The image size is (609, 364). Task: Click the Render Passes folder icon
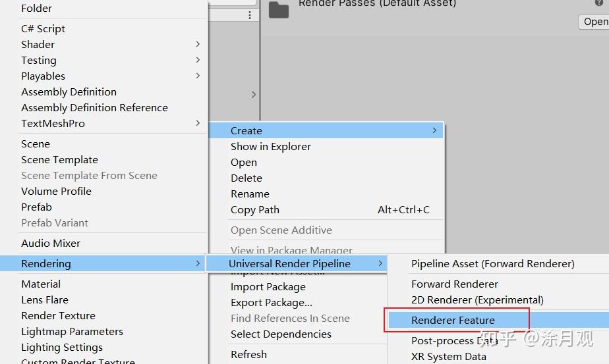coord(279,9)
